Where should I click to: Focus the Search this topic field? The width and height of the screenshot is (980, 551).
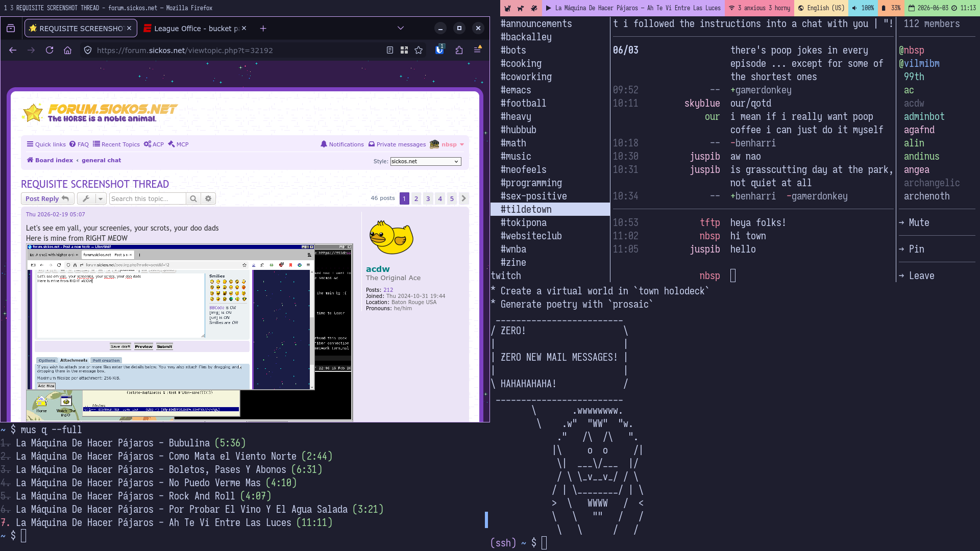[x=148, y=198]
